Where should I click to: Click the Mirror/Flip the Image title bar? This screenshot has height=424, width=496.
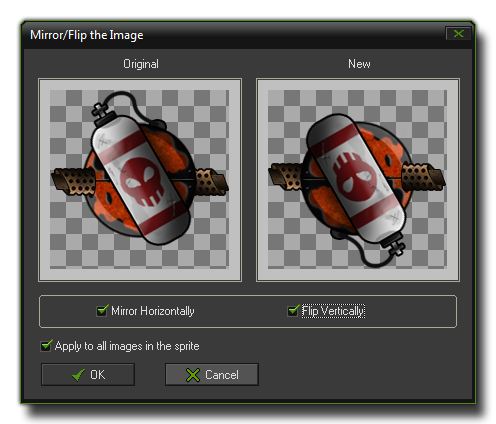(233, 35)
